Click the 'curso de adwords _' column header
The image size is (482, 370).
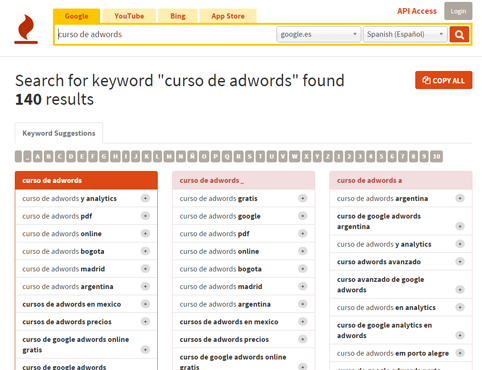[x=244, y=180]
